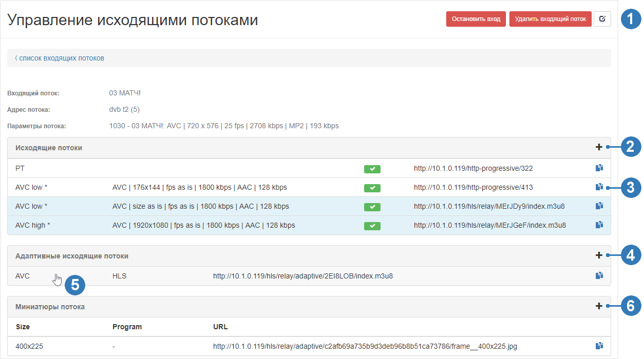The image size is (644, 359).
Task: Click parameters text AVC | 176x144 | fps as is
Action: (x=200, y=187)
